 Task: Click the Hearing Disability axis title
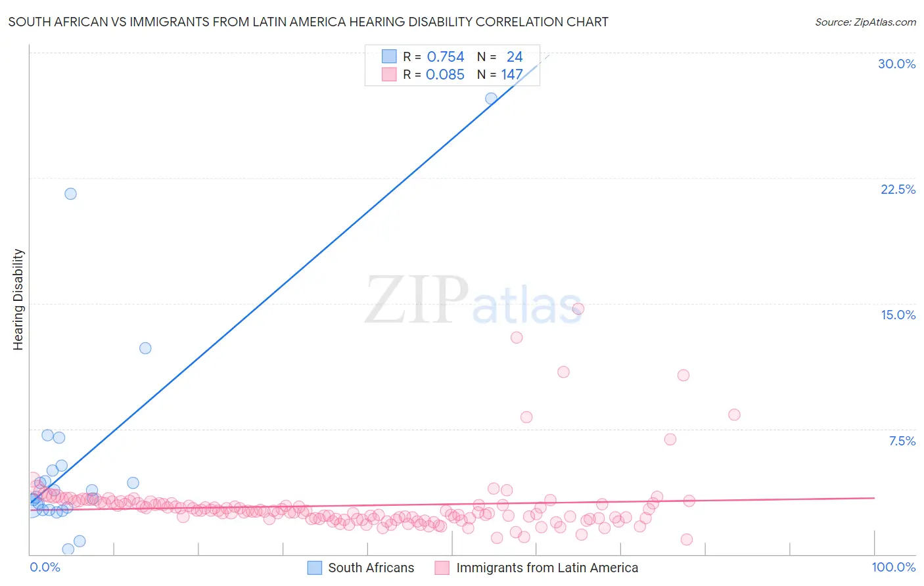[18, 300]
